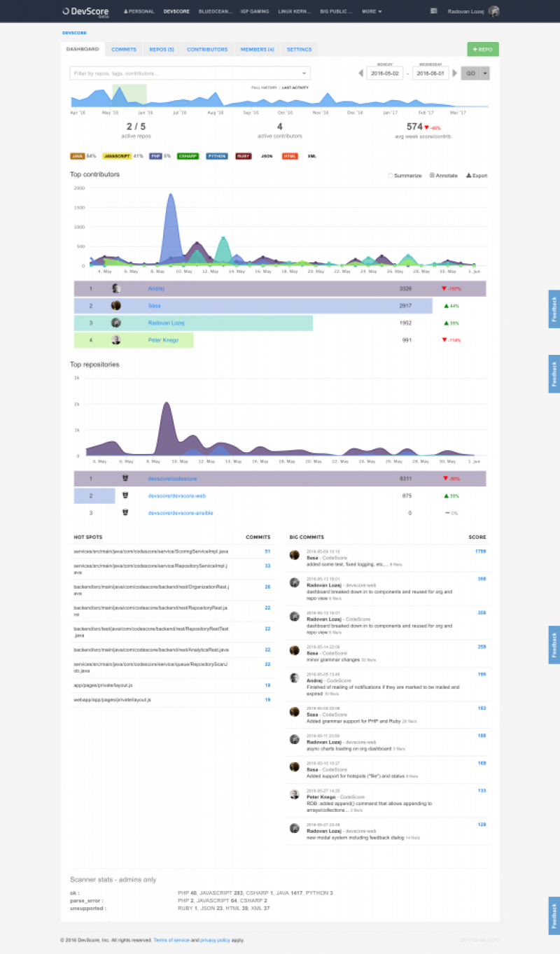Image resolution: width=560 pixels, height=954 pixels.
Task: Click Andrej's avatar in top contributors
Action: pyautogui.click(x=116, y=288)
